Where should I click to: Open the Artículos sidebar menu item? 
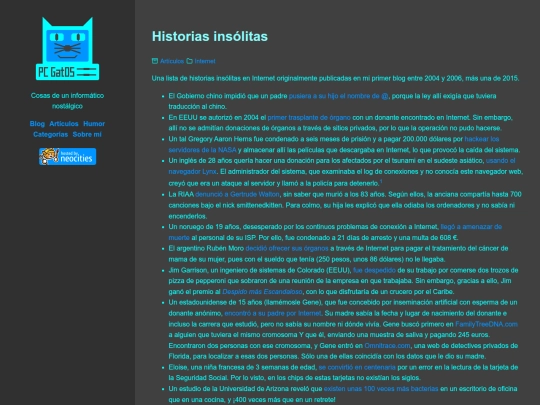tap(64, 124)
